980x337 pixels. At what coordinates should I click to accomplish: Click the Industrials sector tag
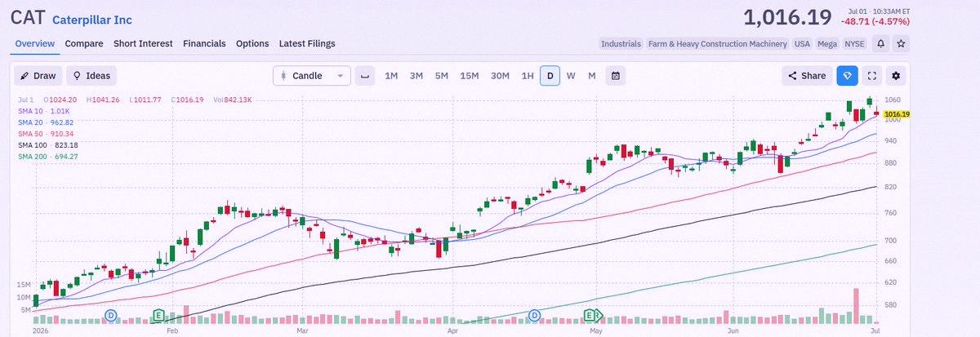pos(621,43)
